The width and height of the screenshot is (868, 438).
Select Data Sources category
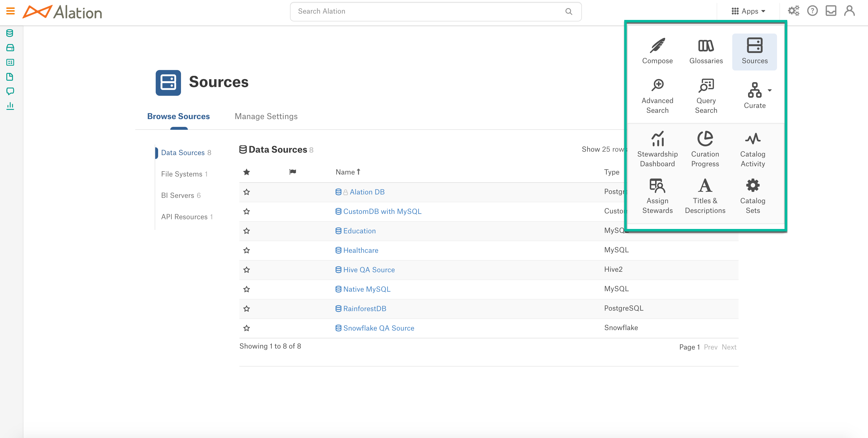(x=186, y=153)
